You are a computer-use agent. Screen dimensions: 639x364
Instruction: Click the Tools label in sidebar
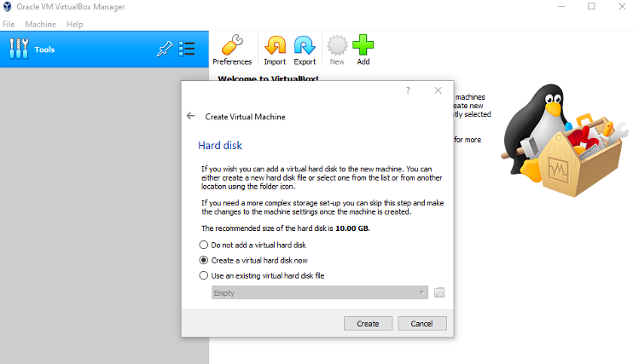click(x=44, y=49)
